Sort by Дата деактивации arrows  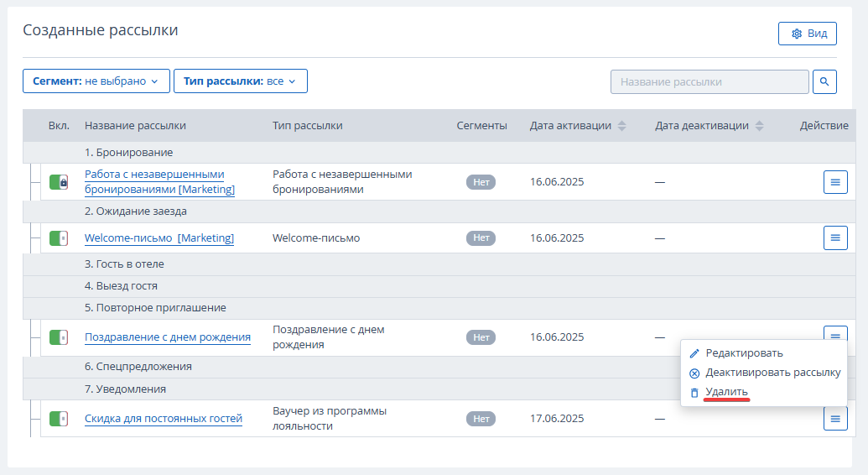pyautogui.click(x=760, y=126)
